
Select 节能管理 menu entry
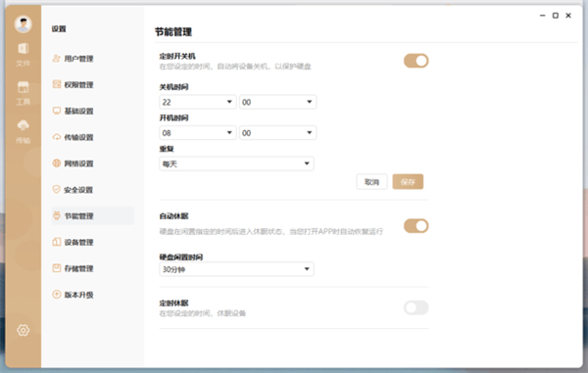[x=93, y=215]
